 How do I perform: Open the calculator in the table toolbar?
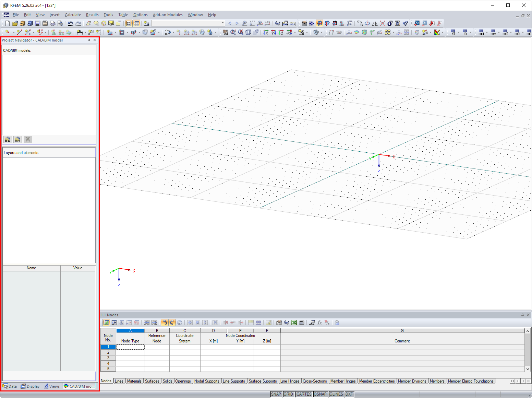[302, 323]
